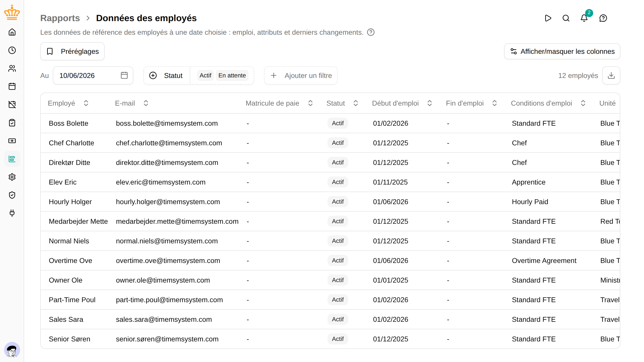Click the date field 10/06/2026
Image resolution: width=644 pixels, height=362 pixels.
click(x=93, y=75)
